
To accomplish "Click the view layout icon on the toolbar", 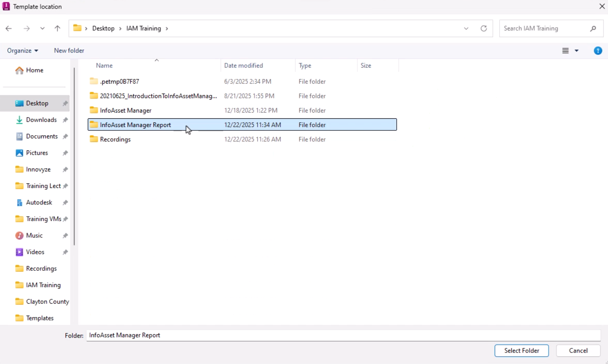I will tap(566, 50).
